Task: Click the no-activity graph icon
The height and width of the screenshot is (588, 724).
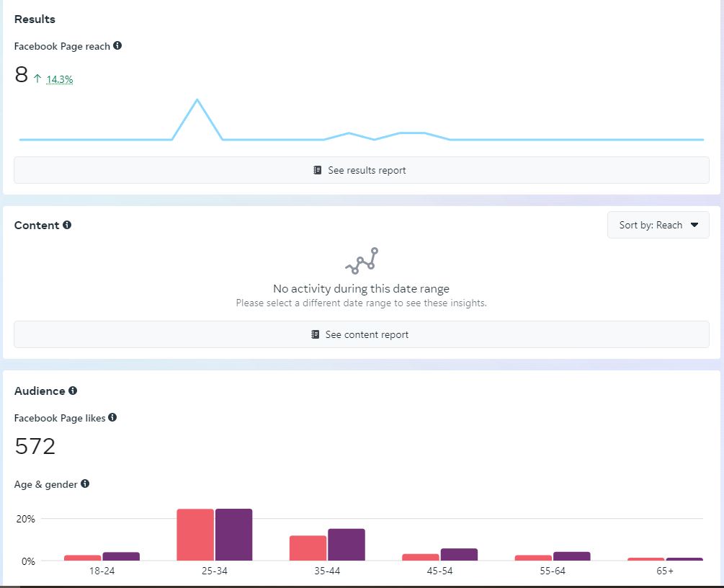Action: pyautogui.click(x=362, y=261)
